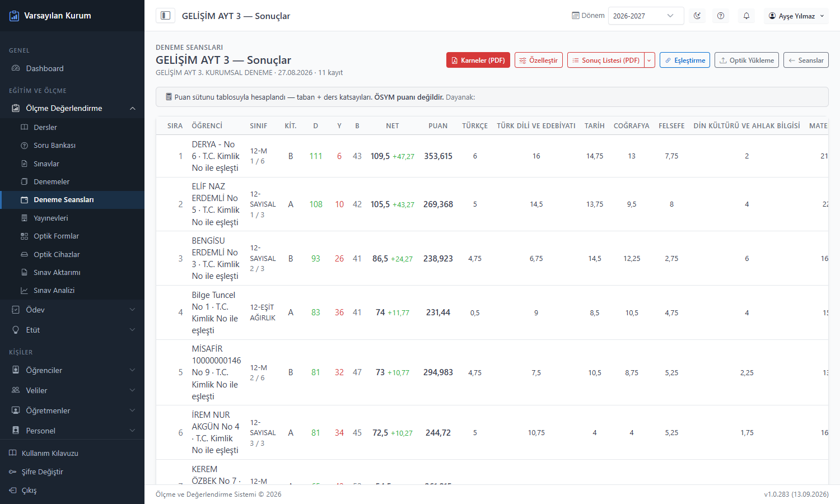Screen dimensions: 840x504
Task: Open the help question mark icon
Action: click(x=721, y=16)
